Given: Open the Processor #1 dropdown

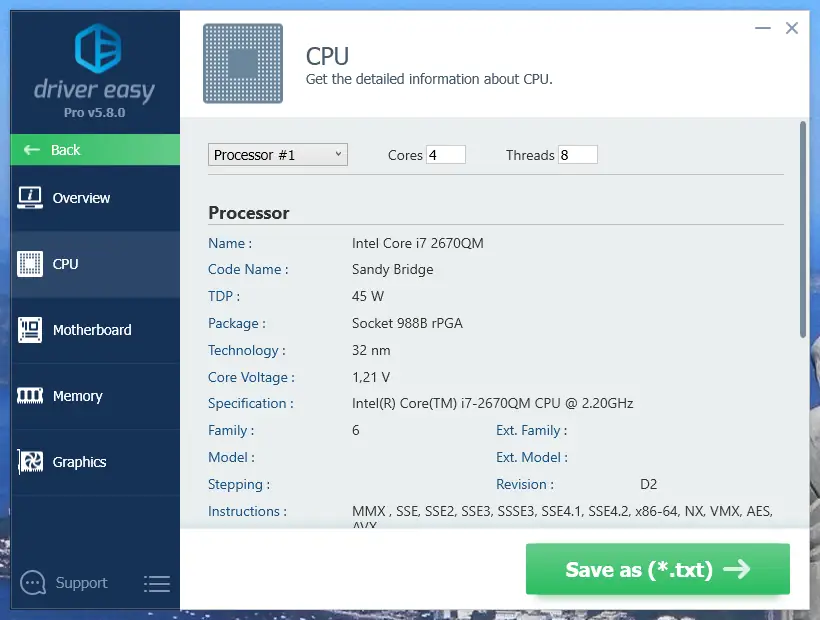Looking at the screenshot, I should point(278,155).
